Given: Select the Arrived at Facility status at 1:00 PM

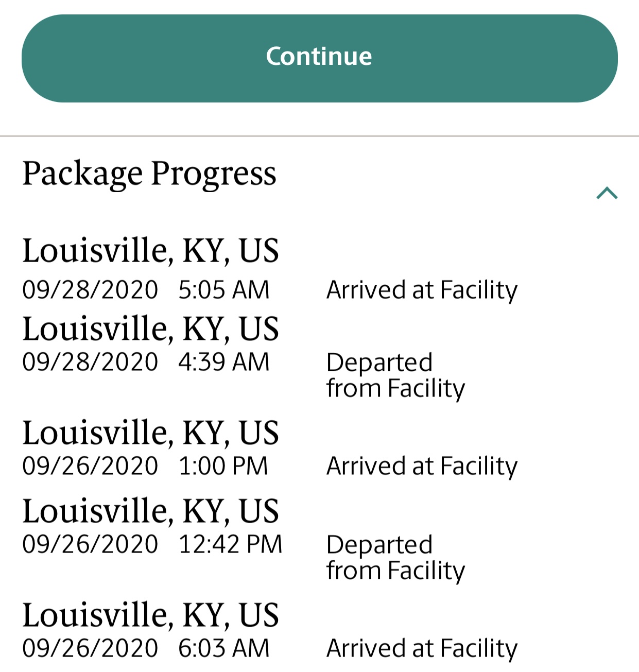Looking at the screenshot, I should (422, 466).
